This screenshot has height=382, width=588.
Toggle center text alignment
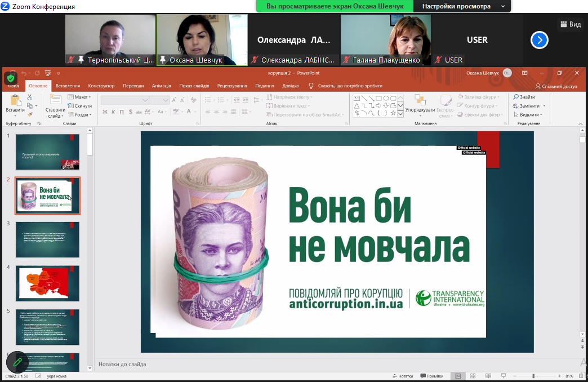tap(216, 112)
